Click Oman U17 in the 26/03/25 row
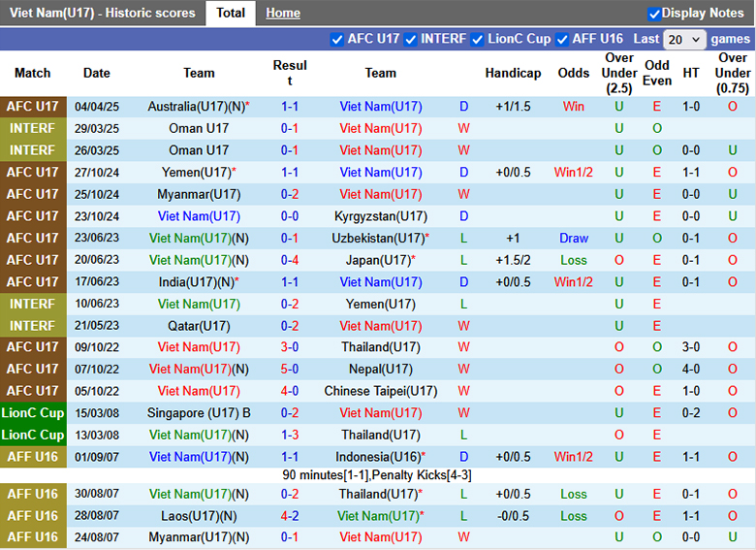The image size is (756, 550). 199,150
